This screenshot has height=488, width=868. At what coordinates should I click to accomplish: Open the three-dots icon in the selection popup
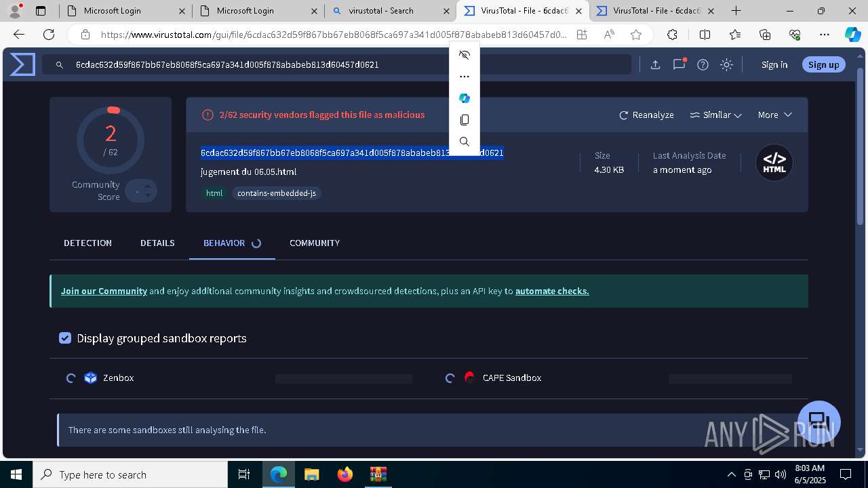(x=465, y=77)
